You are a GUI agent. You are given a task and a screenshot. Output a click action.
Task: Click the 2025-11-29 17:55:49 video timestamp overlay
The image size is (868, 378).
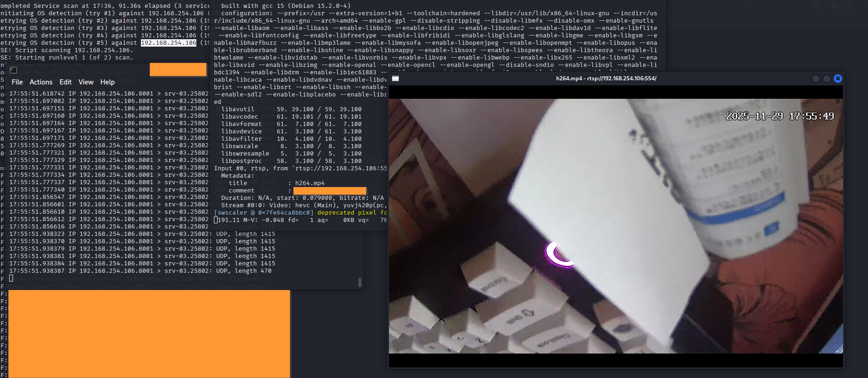[780, 116]
